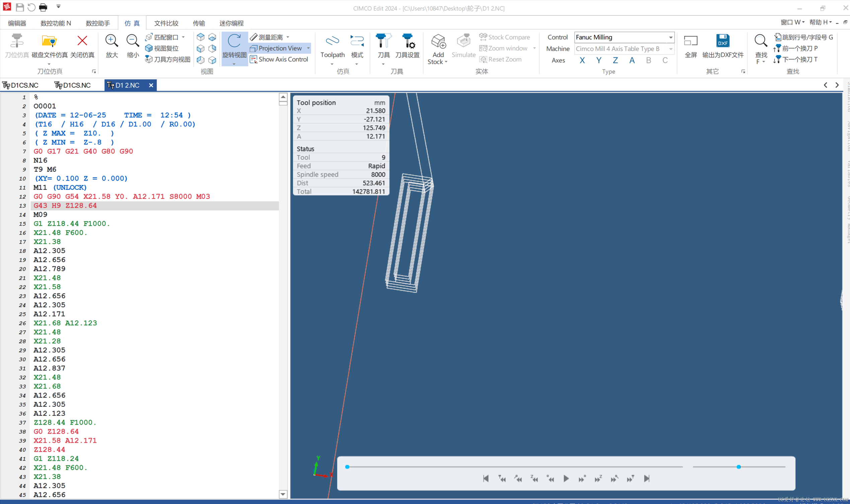Click the 放大 zoom-in magnifier
850x504 pixels.
click(x=112, y=41)
